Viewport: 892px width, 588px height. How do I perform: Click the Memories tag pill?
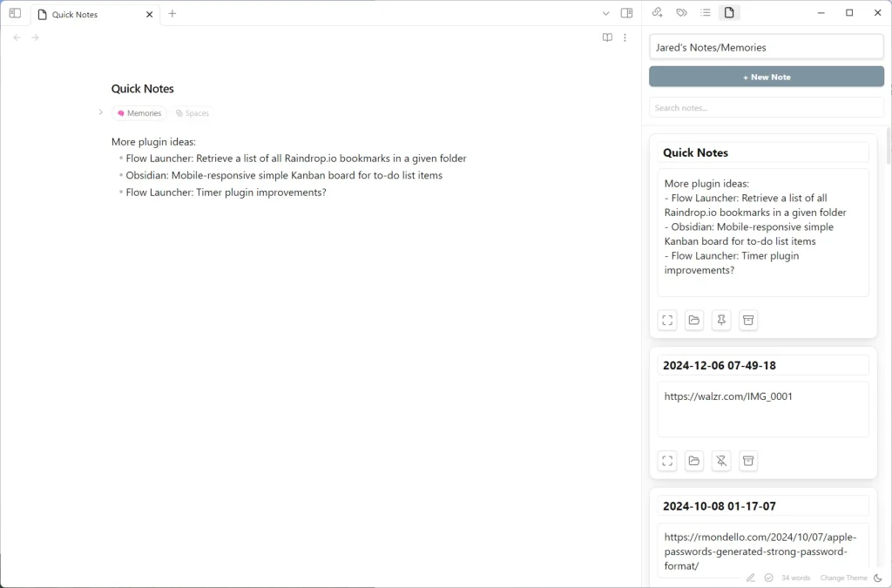pyautogui.click(x=139, y=113)
